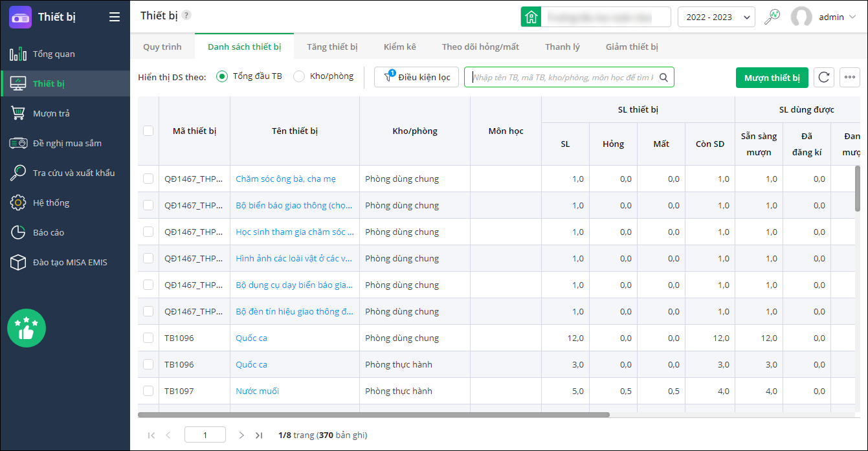Open Tra cứu và xuất khẩu
Screen dimensions: 868x451
click(x=74, y=173)
